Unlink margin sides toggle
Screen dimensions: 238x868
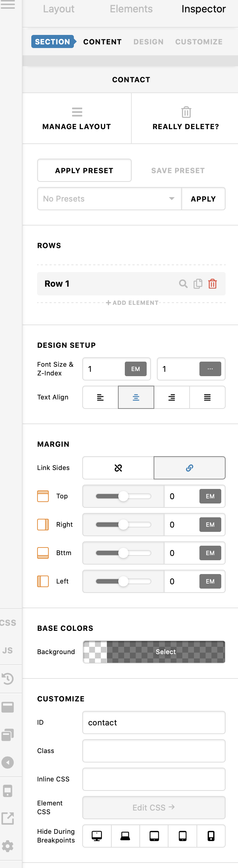118,468
